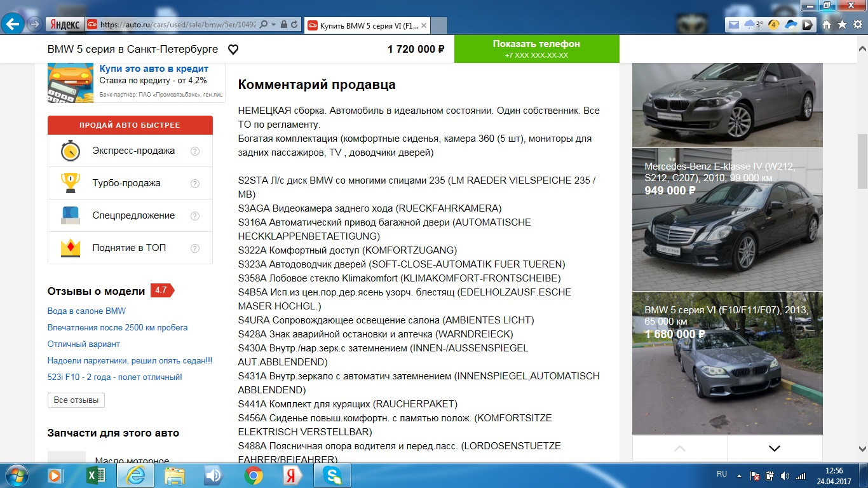Click the crown icon for Поднятие в ТОП
Image resolution: width=868 pixels, height=488 pixels.
tap(71, 248)
